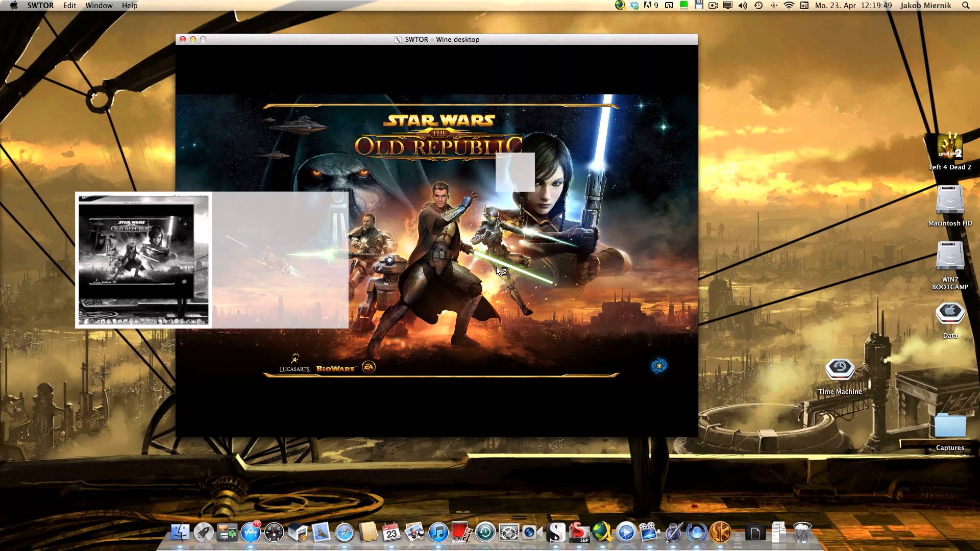Open QuickTime Player from the Dock

tap(626, 533)
